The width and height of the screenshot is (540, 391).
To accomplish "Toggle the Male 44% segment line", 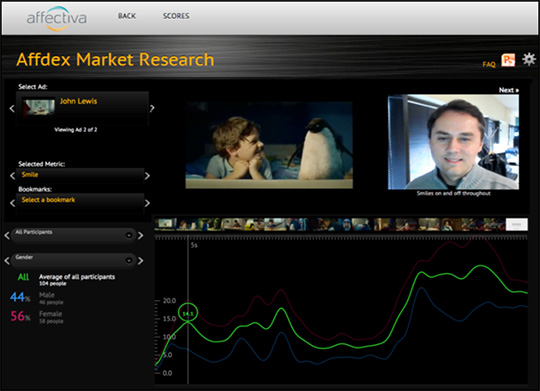I will [20, 297].
